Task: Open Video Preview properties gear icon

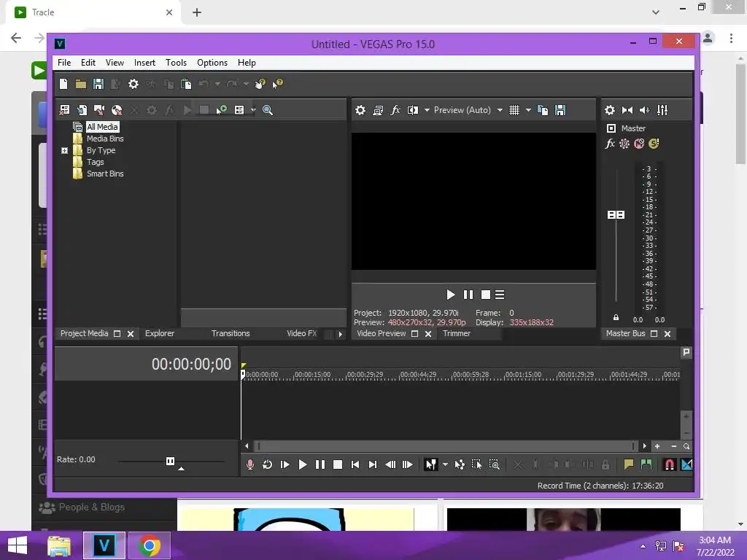Action: (360, 110)
